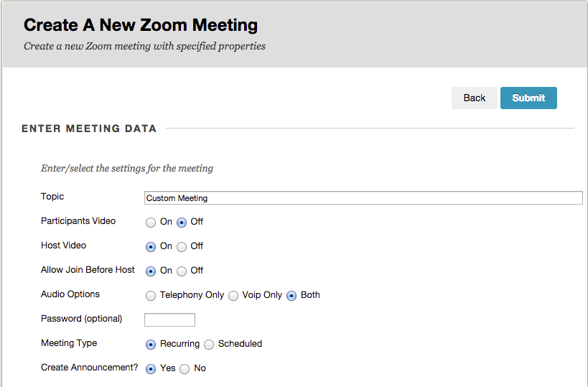Screen dimensions: 588x387
Task: Select Off for Participants Video
Action: [x=182, y=223]
